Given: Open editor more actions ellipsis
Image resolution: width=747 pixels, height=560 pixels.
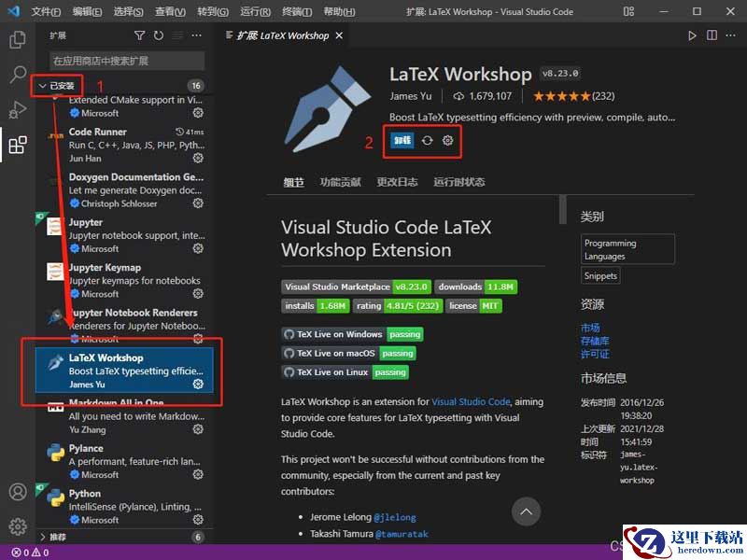Looking at the screenshot, I should pos(731,35).
